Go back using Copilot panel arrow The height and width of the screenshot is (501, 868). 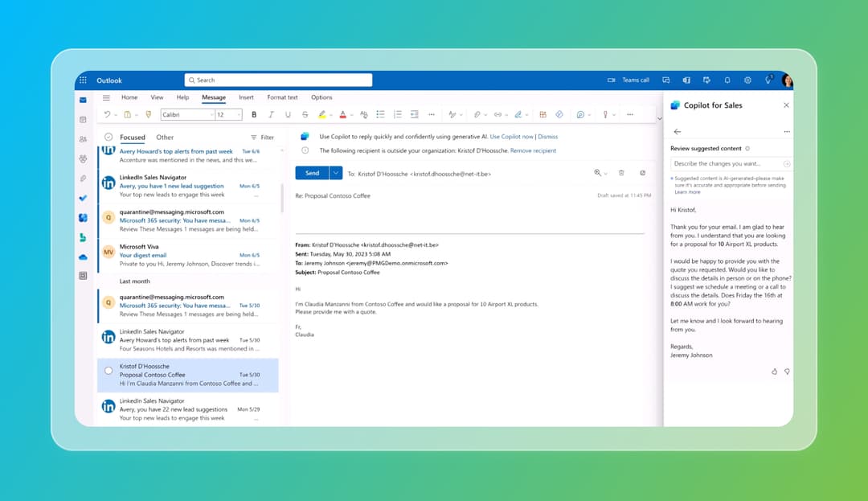[677, 132]
